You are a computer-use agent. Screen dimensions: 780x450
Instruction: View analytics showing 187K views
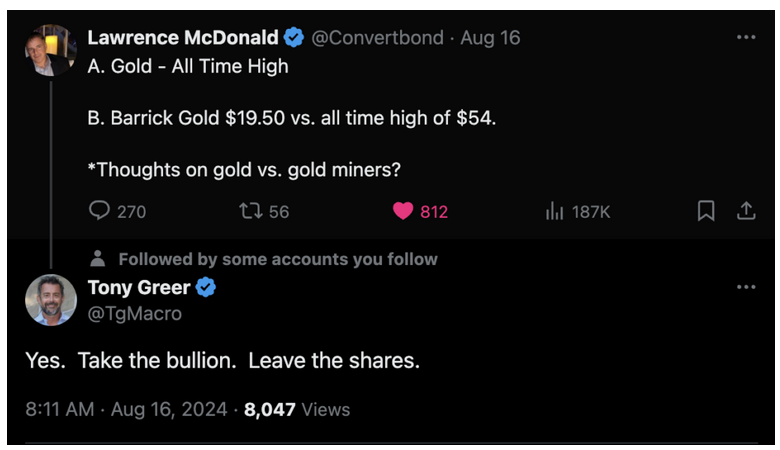point(554,211)
